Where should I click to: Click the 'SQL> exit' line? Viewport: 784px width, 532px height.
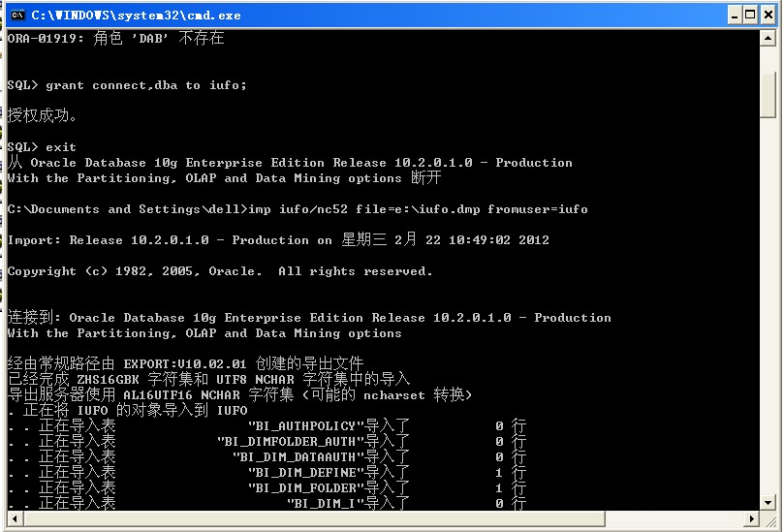[42, 147]
